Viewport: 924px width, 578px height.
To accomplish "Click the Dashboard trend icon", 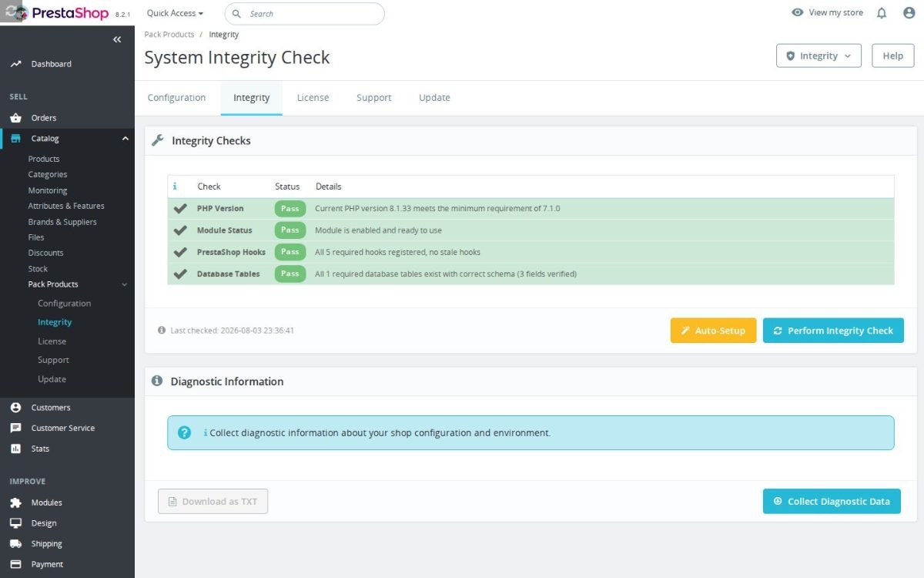I will click(x=15, y=64).
